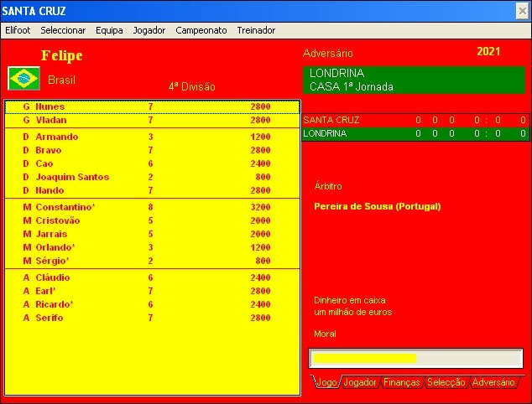Viewport: 532px width, 404px height.
Task: Click the Moral progress bar
Action: coord(415,358)
